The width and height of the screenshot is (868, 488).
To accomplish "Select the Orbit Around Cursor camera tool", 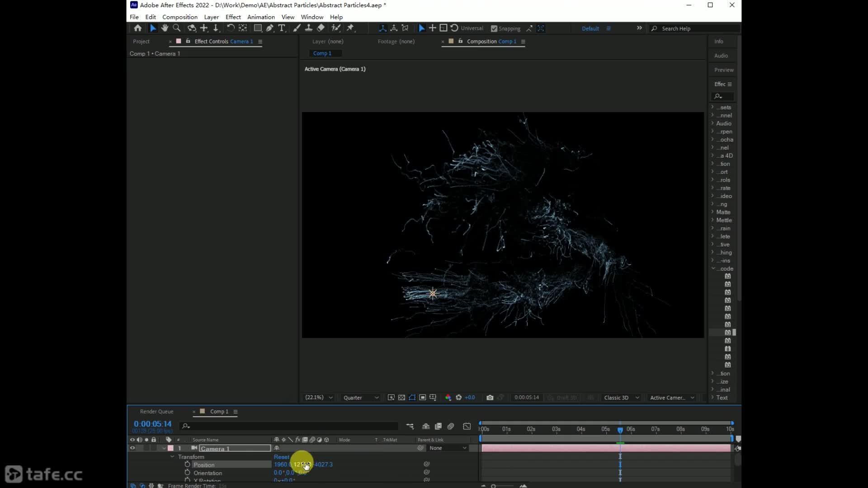I will pos(192,28).
